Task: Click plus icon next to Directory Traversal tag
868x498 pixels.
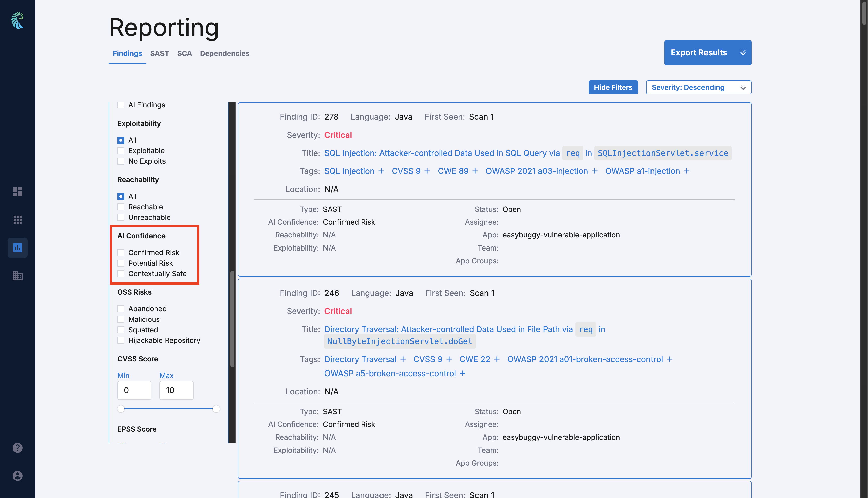Action: [403, 359]
